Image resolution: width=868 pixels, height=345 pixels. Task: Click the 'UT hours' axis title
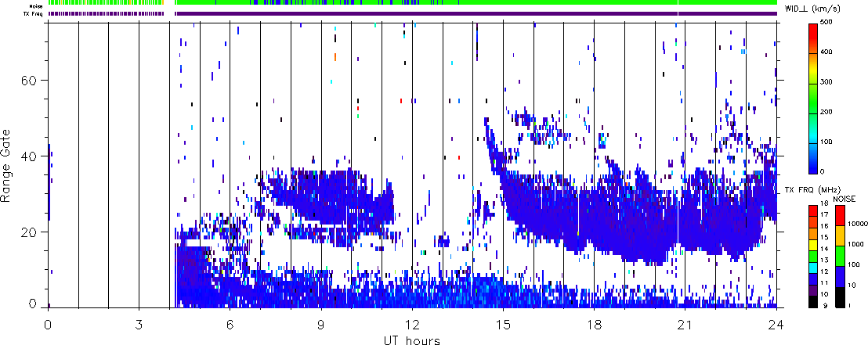pos(412,340)
